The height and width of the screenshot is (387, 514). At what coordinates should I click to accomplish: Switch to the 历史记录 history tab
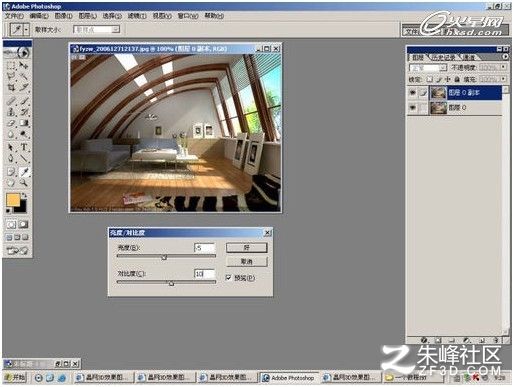coord(444,57)
